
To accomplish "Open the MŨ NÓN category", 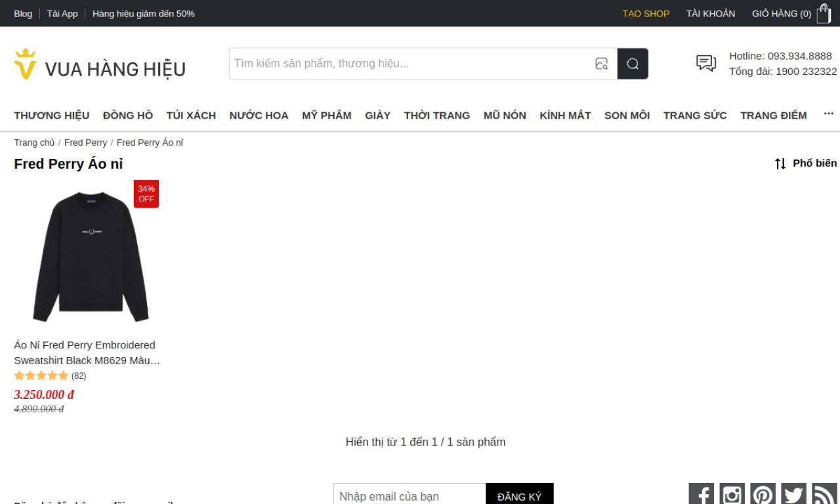I will click(x=505, y=115).
